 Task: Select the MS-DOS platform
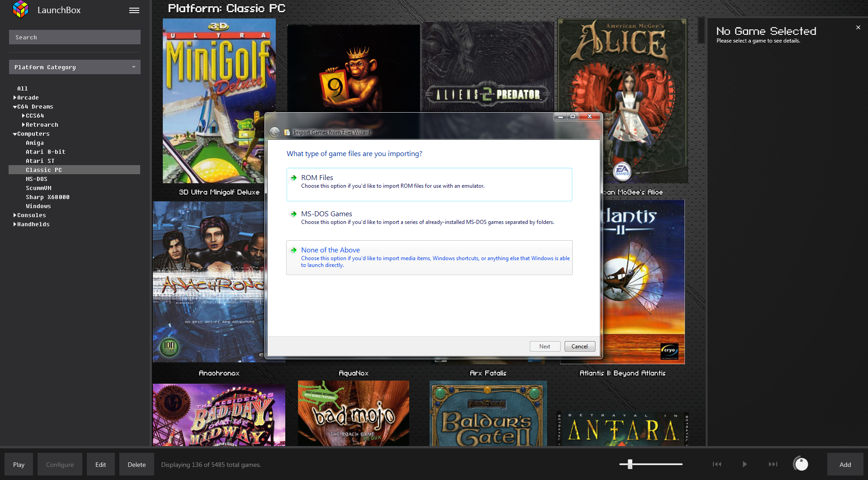pos(37,179)
